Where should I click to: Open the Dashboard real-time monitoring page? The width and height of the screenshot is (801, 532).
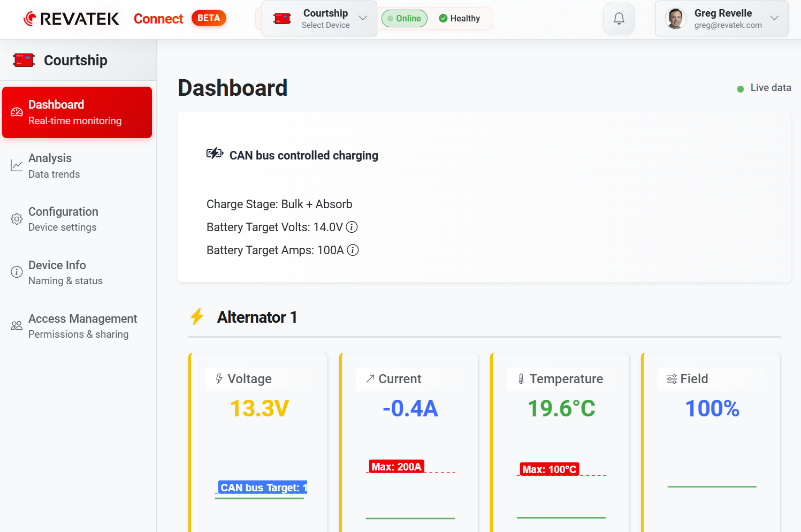coord(77,112)
